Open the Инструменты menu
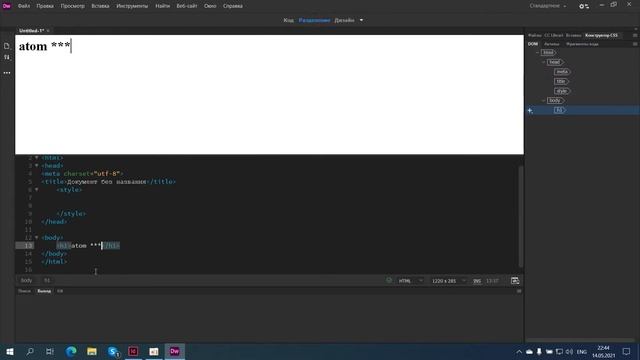 (x=132, y=6)
